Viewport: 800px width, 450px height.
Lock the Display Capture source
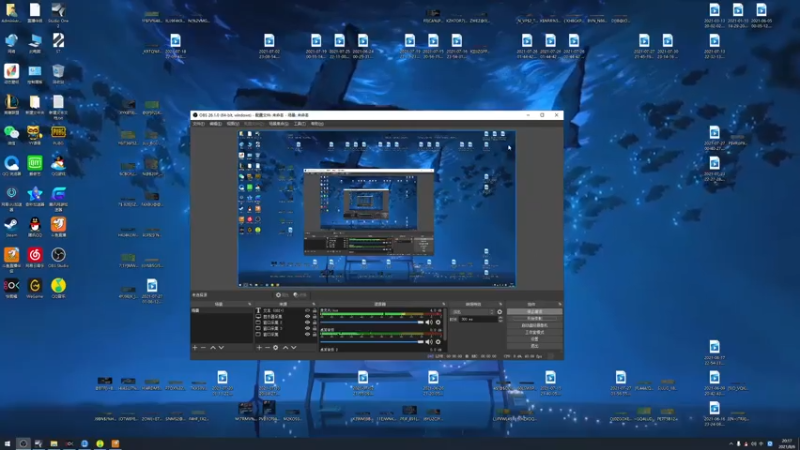[x=314, y=316]
